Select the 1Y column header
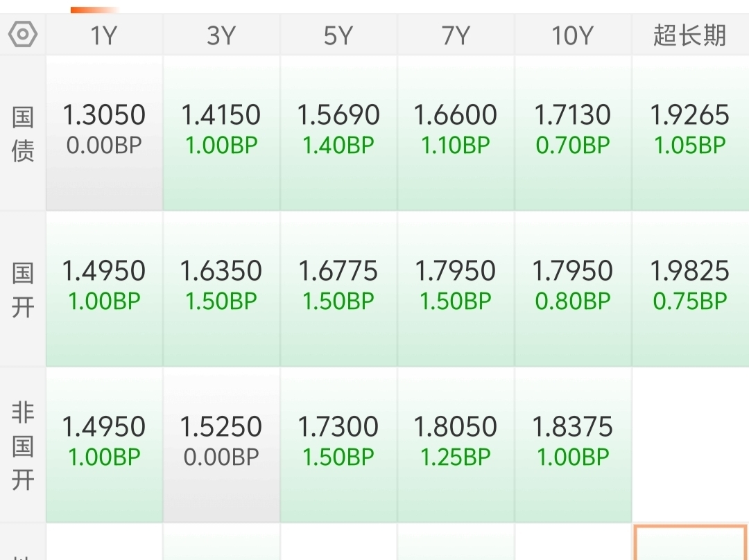This screenshot has height=560, width=749. point(104,35)
